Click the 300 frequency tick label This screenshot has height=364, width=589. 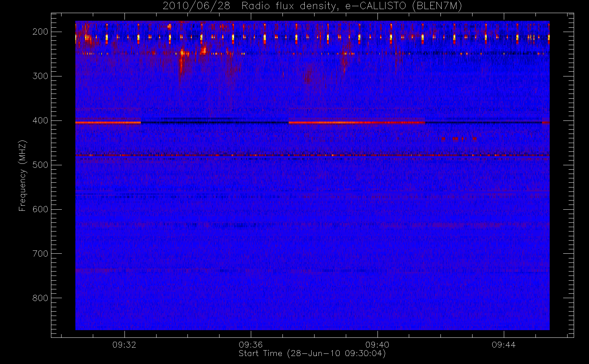coord(40,76)
